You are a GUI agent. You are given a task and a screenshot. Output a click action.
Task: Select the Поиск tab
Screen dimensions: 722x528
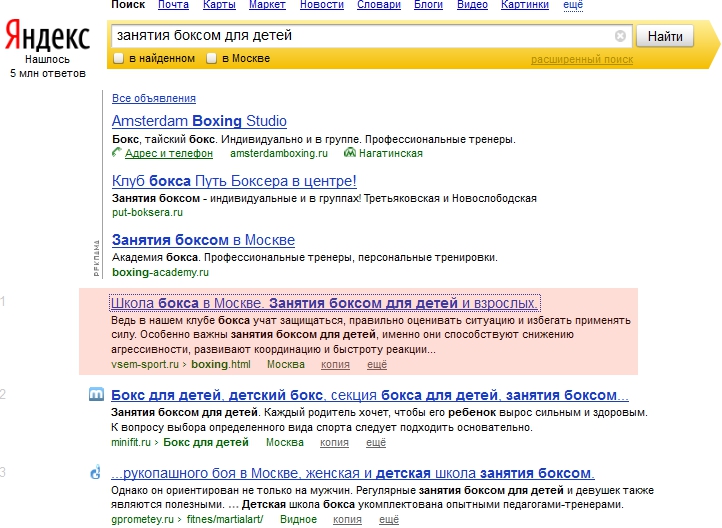point(128,5)
